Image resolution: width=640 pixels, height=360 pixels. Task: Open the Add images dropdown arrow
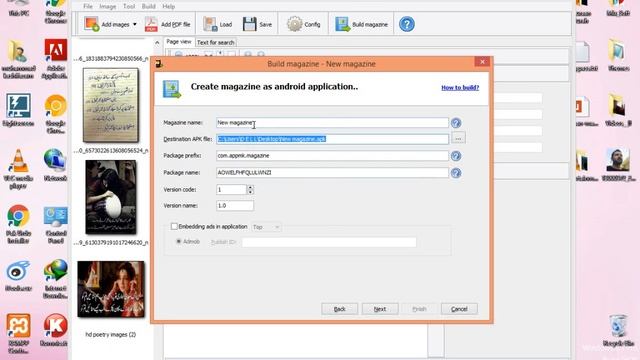point(135,24)
